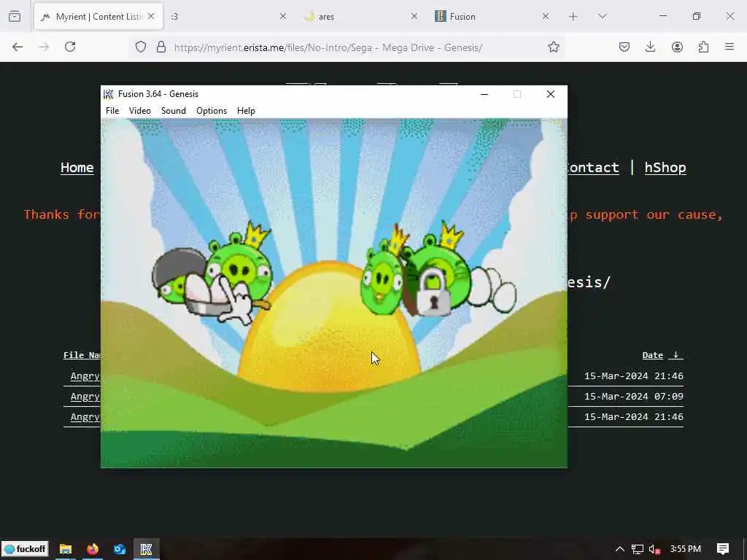Sort by the File Name column header
The image size is (747, 560).
tap(82, 355)
